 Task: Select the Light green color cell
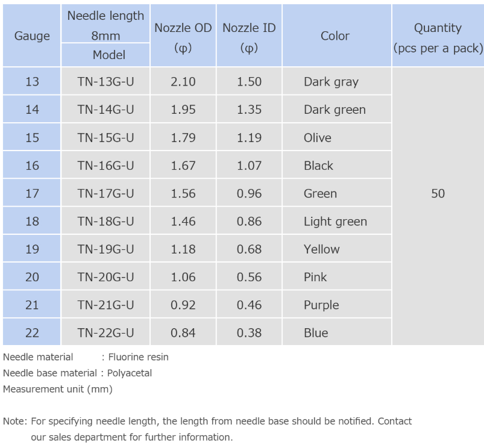335,222
